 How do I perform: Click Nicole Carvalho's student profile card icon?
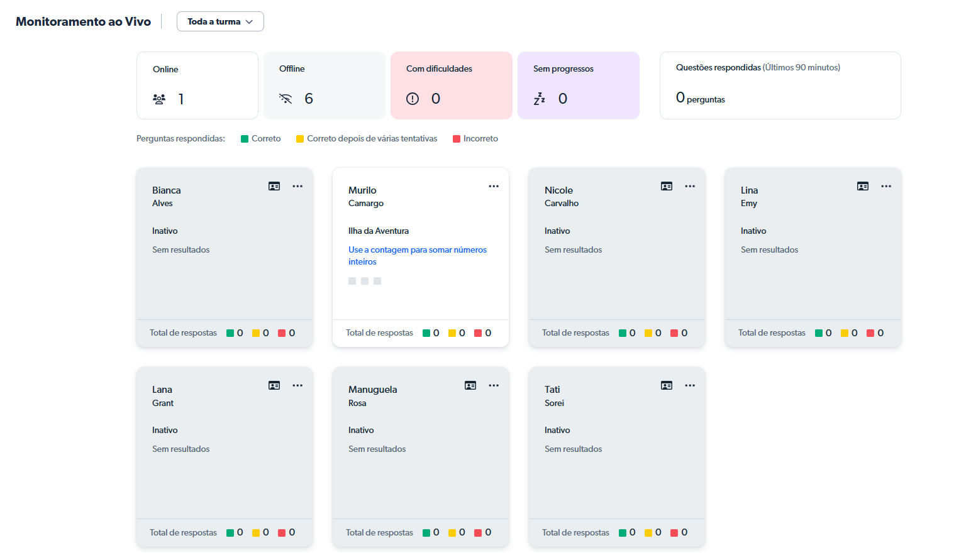(x=667, y=186)
